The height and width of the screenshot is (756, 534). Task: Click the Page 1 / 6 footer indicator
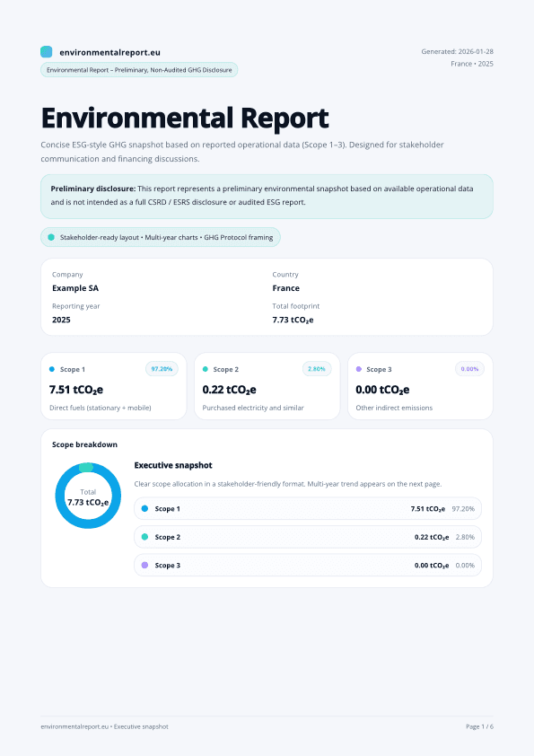coord(479,726)
